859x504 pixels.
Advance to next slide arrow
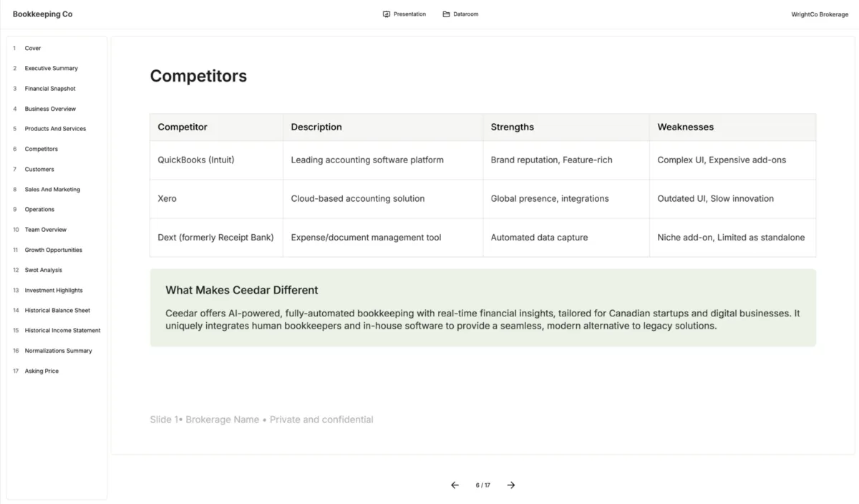coord(511,485)
